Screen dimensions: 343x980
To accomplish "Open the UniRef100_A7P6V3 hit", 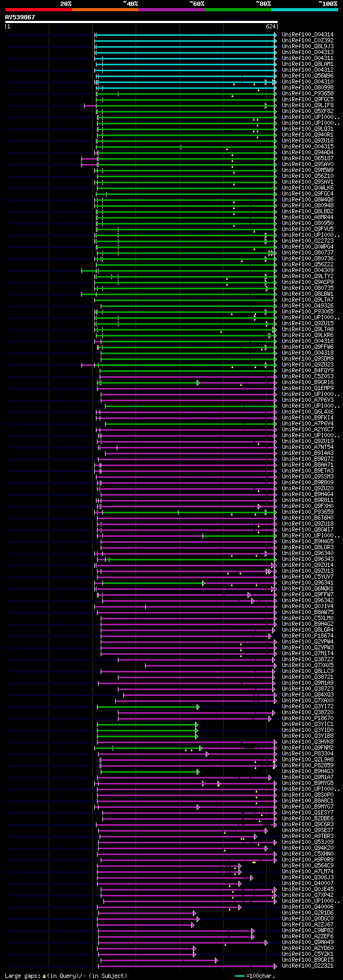I will (x=308, y=400).
